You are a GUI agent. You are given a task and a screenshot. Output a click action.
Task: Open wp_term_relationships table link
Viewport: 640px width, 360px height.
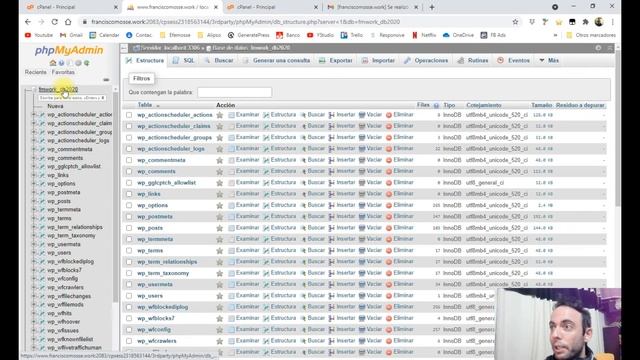pyautogui.click(x=167, y=262)
